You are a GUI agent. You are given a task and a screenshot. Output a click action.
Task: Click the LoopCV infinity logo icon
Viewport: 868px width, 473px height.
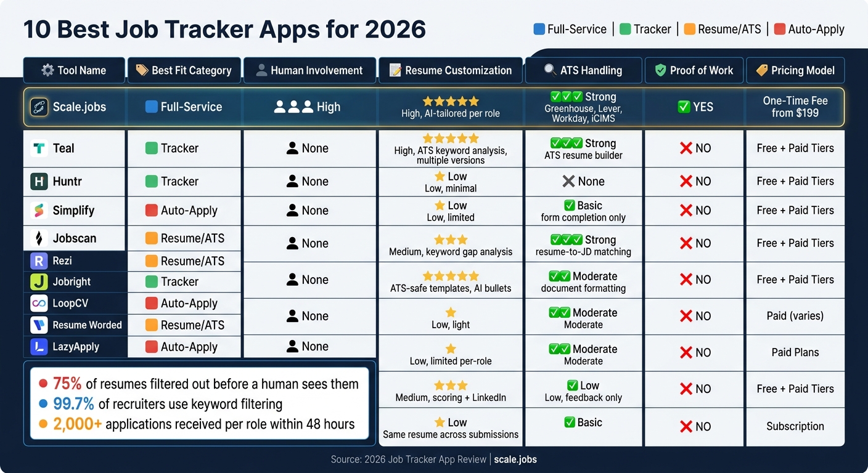coord(39,304)
